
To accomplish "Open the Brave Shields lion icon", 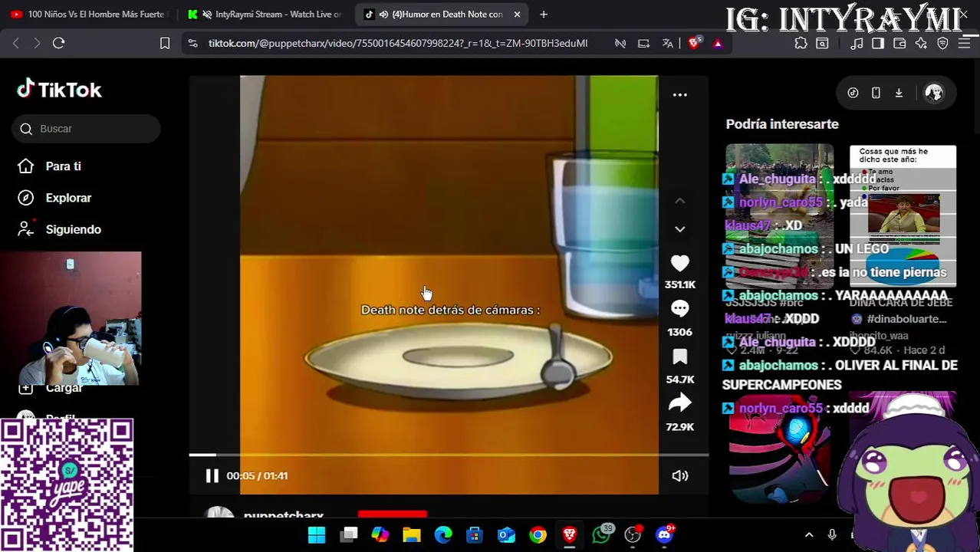I will (694, 43).
